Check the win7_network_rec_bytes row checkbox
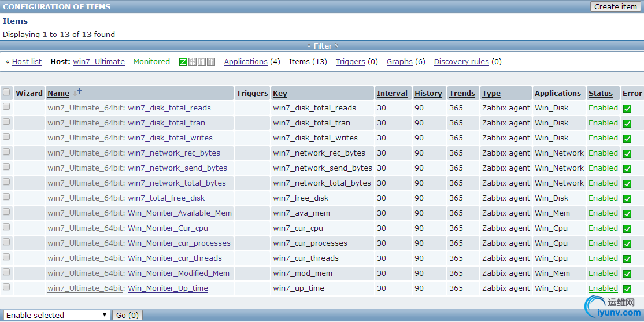Screen dimensions: 644x322 [6, 151]
